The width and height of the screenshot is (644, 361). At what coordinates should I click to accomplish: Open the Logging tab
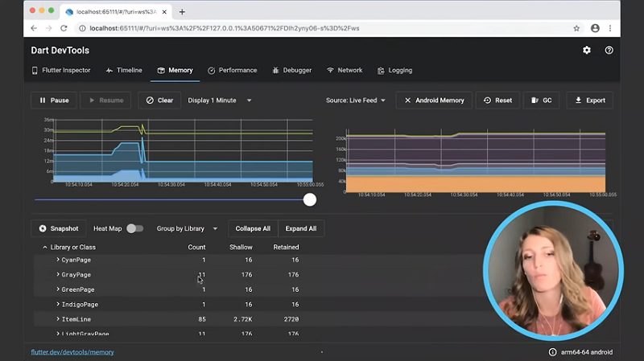pyautogui.click(x=394, y=70)
